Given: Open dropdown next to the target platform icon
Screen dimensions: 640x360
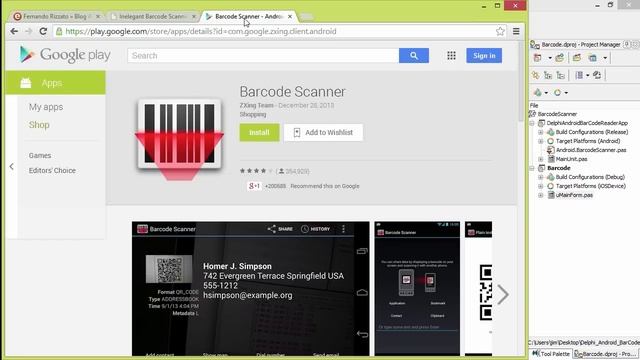Looking at the screenshot, I should pyautogui.click(x=566, y=93).
